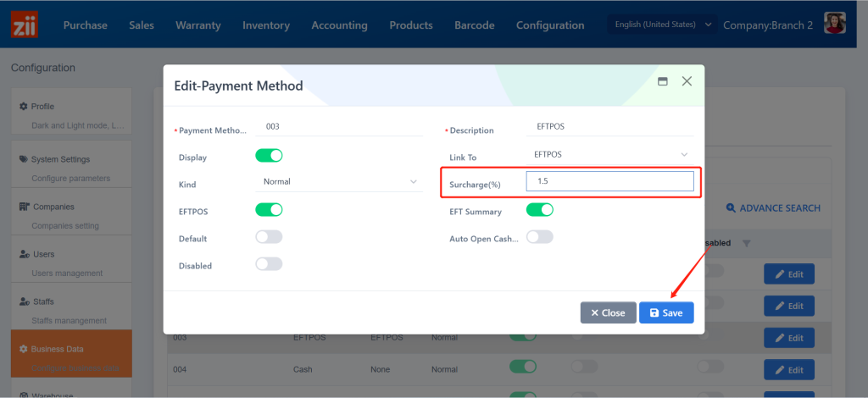Click the Advance Search magnifier icon
This screenshot has width=868, height=398.
click(731, 208)
